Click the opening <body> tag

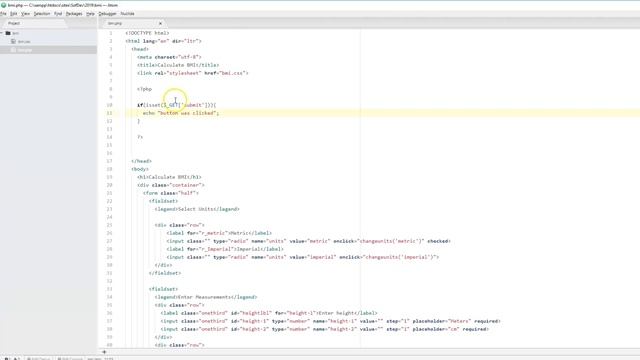coord(140,169)
